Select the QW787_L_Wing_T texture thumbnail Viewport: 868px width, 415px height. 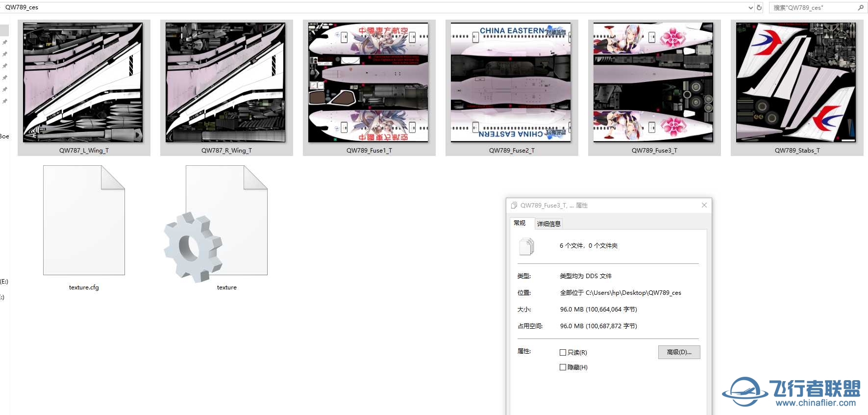83,82
